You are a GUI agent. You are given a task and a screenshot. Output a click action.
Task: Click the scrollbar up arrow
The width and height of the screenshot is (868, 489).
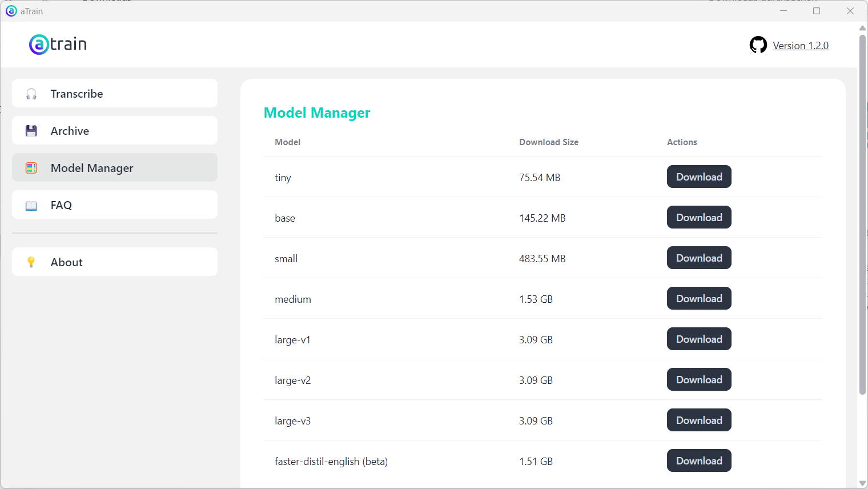pyautogui.click(x=862, y=27)
